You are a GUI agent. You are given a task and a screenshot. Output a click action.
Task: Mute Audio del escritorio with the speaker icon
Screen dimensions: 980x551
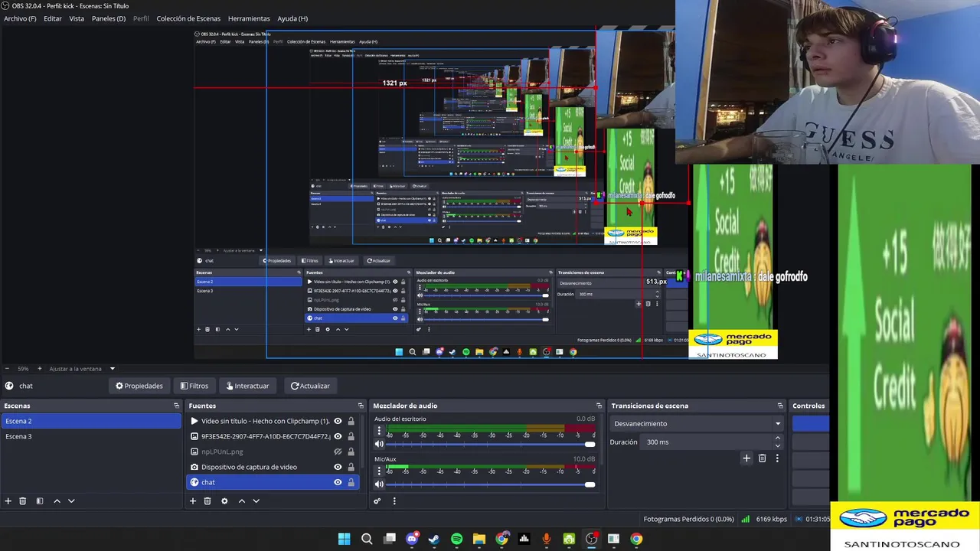379,444
